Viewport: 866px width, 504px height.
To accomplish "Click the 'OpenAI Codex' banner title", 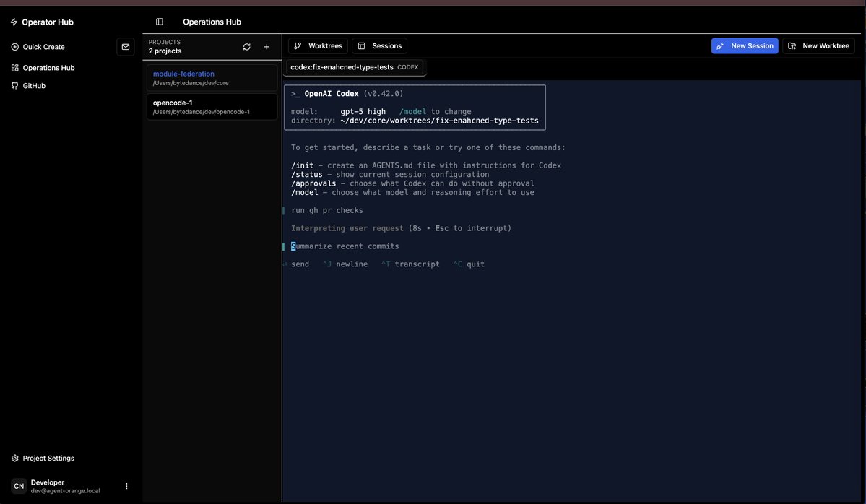I will [x=332, y=94].
